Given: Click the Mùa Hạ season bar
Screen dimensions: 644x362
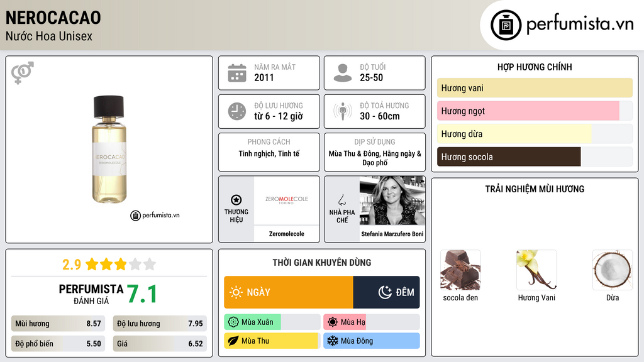Looking at the screenshot, I should click(371, 322).
